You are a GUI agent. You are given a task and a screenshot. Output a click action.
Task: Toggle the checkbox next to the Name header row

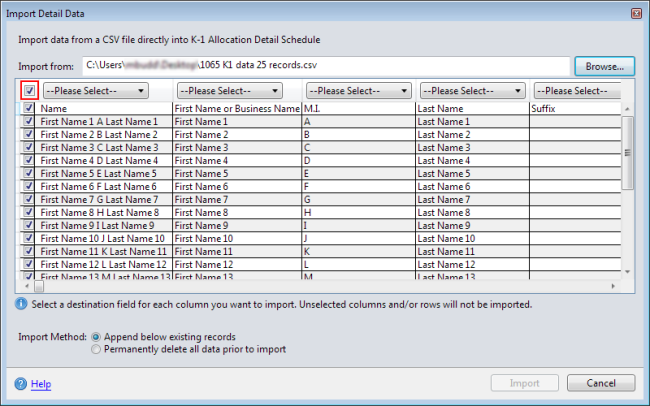29,108
